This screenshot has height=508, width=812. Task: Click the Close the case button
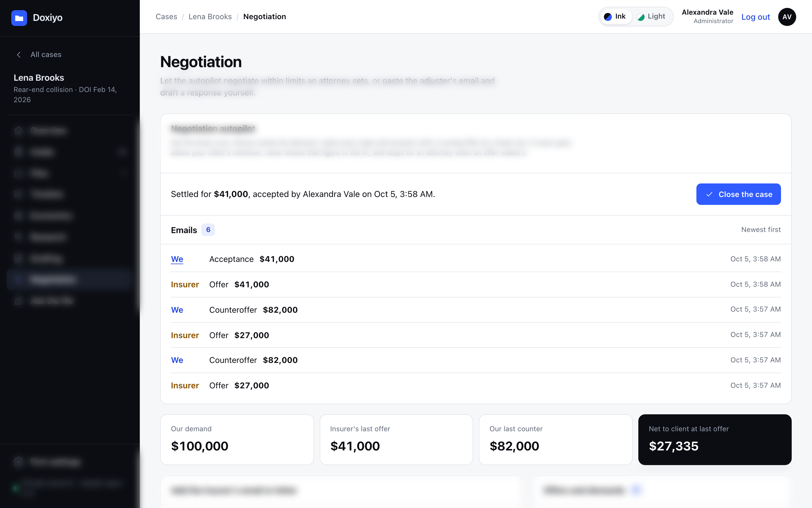click(x=738, y=194)
